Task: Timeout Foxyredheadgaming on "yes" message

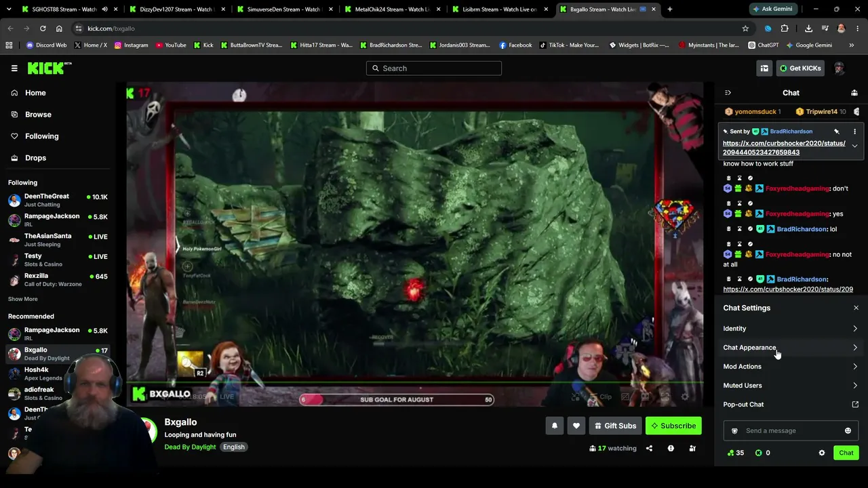Action: point(740,203)
